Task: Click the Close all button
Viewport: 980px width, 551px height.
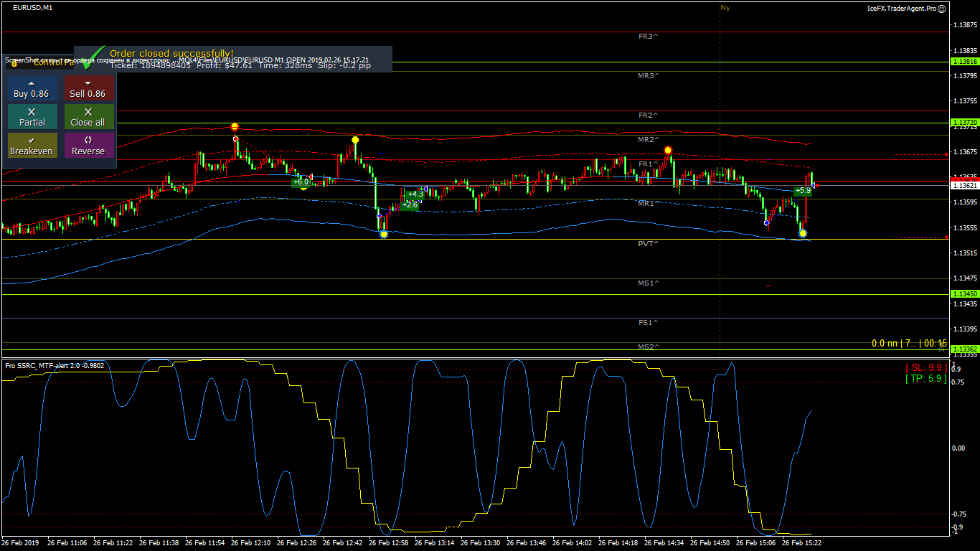Action: pos(89,117)
